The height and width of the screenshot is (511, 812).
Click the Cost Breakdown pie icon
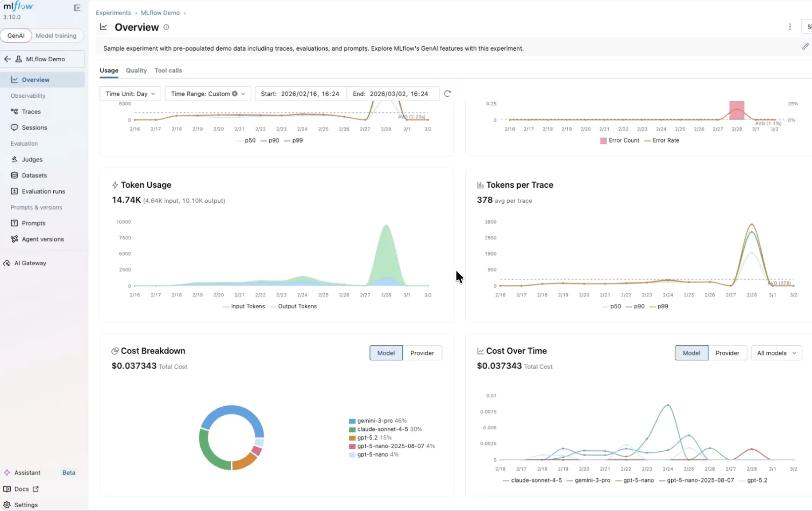pyautogui.click(x=115, y=351)
